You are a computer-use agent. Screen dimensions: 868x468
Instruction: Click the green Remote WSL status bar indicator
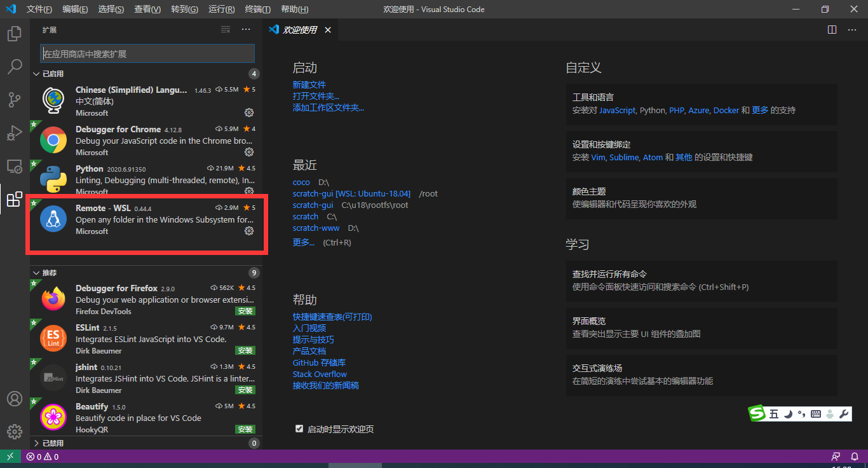click(x=10, y=457)
